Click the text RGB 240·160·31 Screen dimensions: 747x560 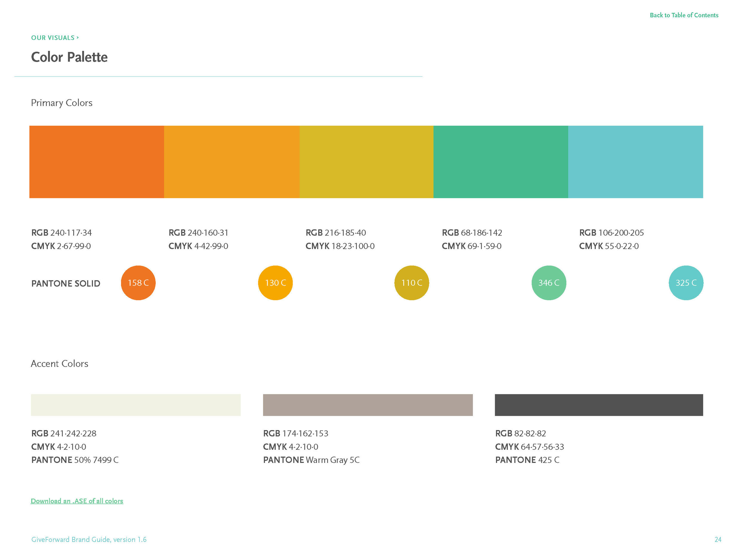click(198, 233)
